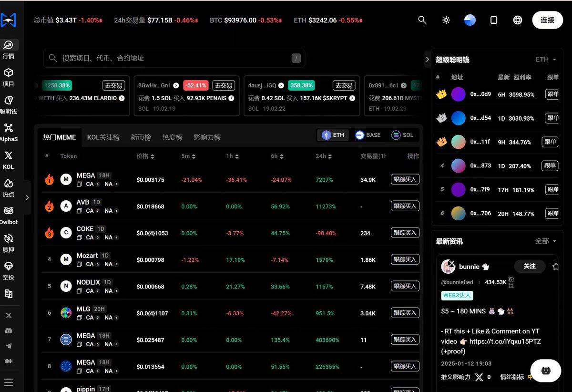Sort table by 5m column
572x392 pixels.
click(x=188, y=156)
